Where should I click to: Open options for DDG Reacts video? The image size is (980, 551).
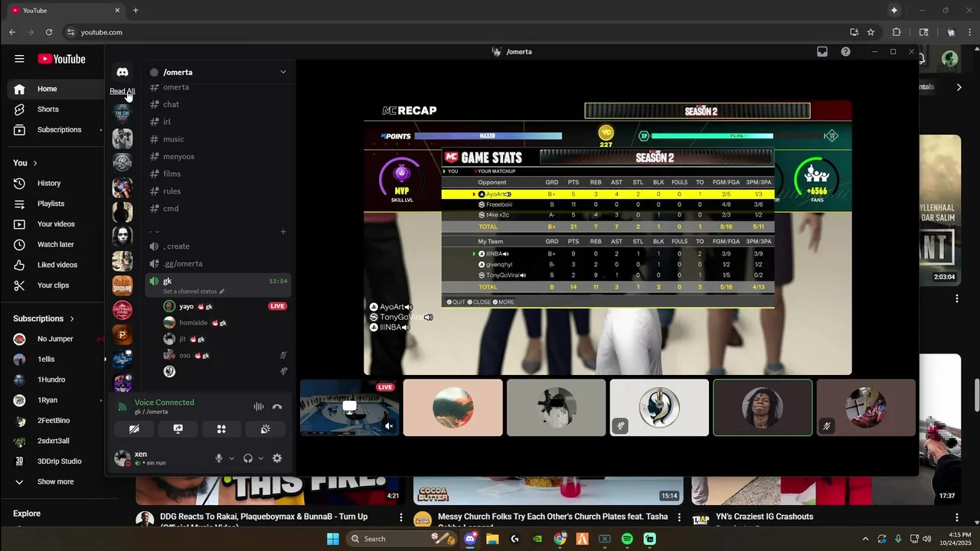pyautogui.click(x=400, y=518)
